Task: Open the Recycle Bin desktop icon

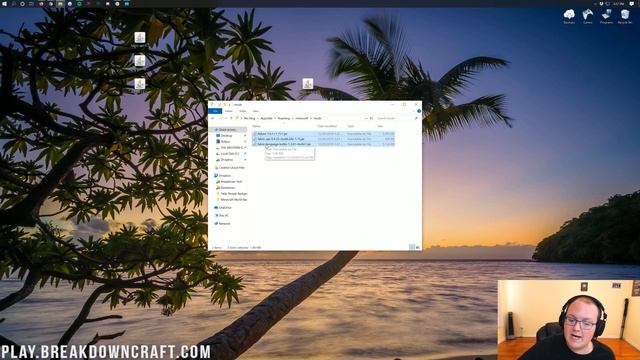Action: (x=625, y=16)
